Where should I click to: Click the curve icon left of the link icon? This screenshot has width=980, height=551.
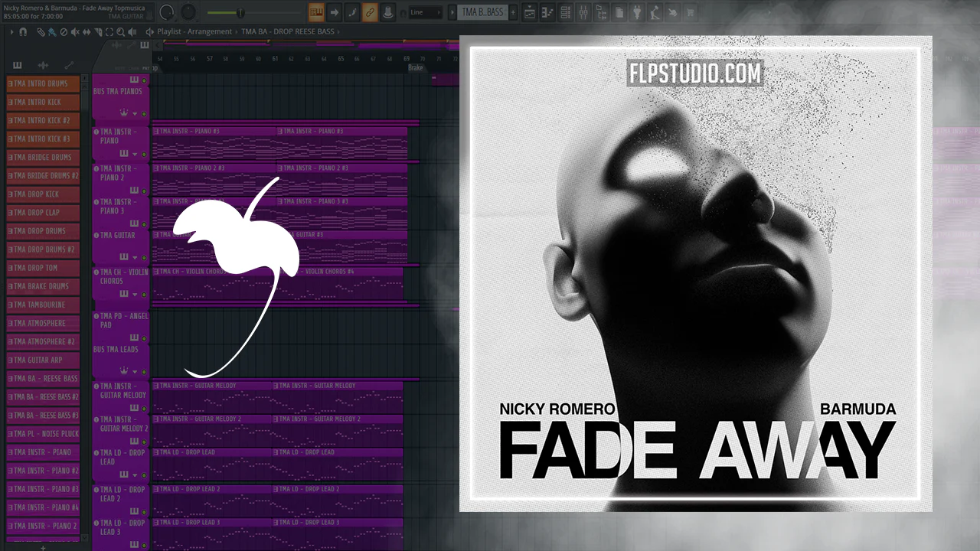[352, 12]
